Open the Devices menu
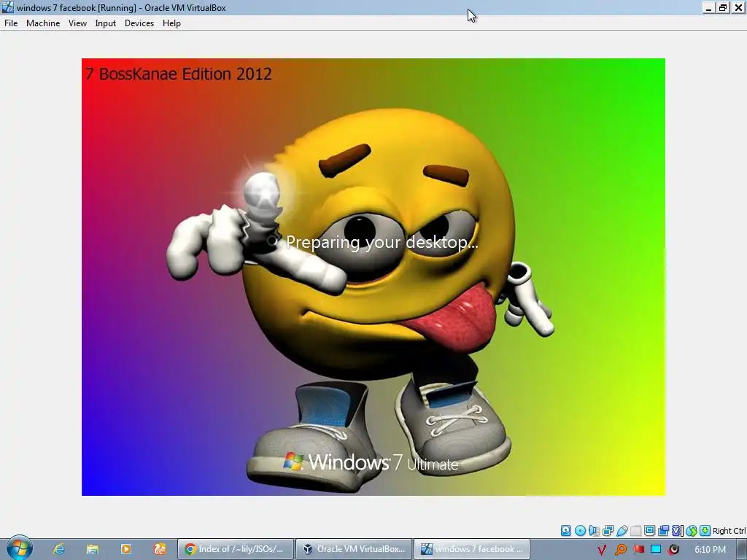Viewport: 747px width, 560px height. coord(139,23)
